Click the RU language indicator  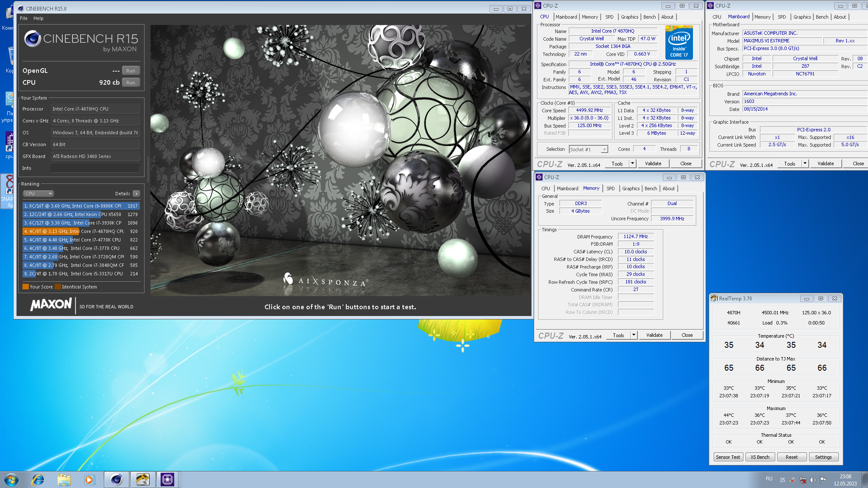(769, 479)
